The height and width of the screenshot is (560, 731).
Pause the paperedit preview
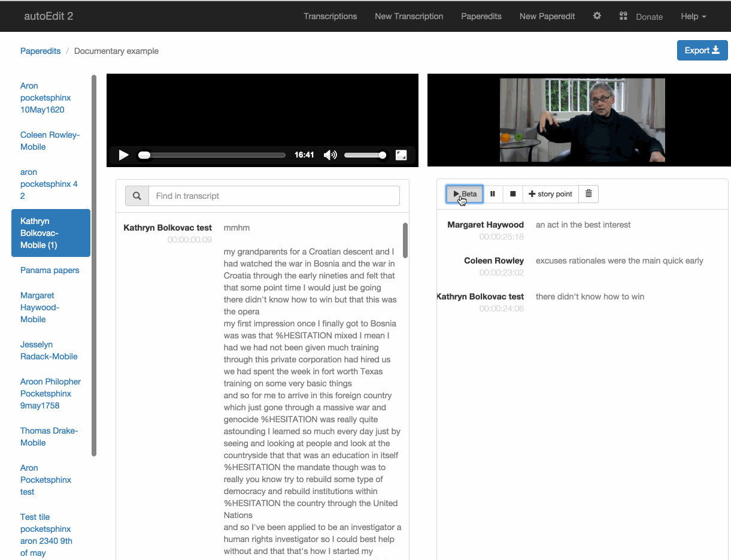[x=493, y=194]
